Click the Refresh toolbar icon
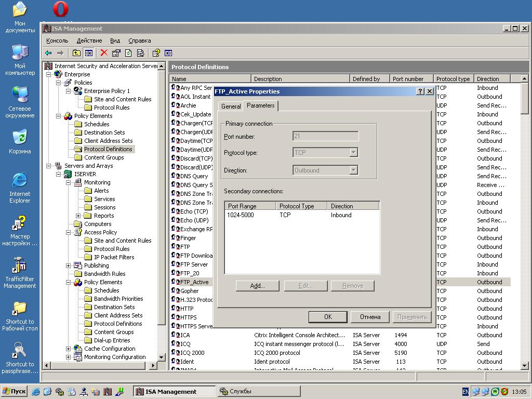532x399 pixels. pyautogui.click(x=128, y=53)
